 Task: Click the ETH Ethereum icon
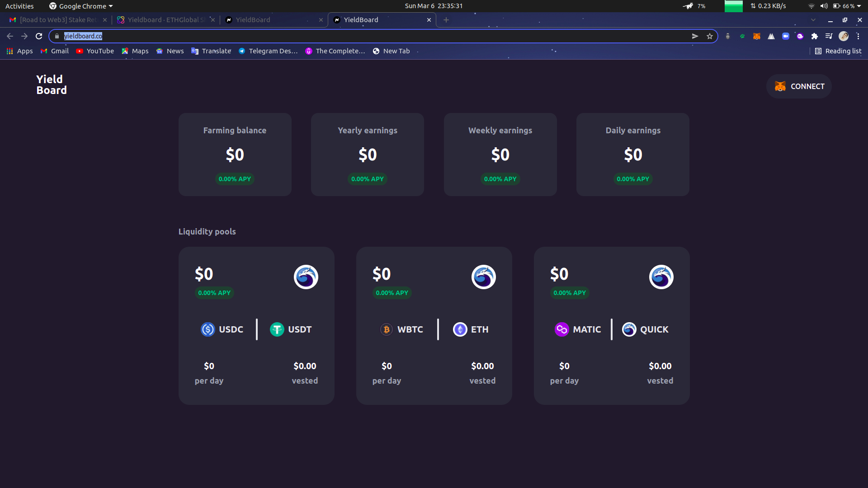click(x=460, y=329)
